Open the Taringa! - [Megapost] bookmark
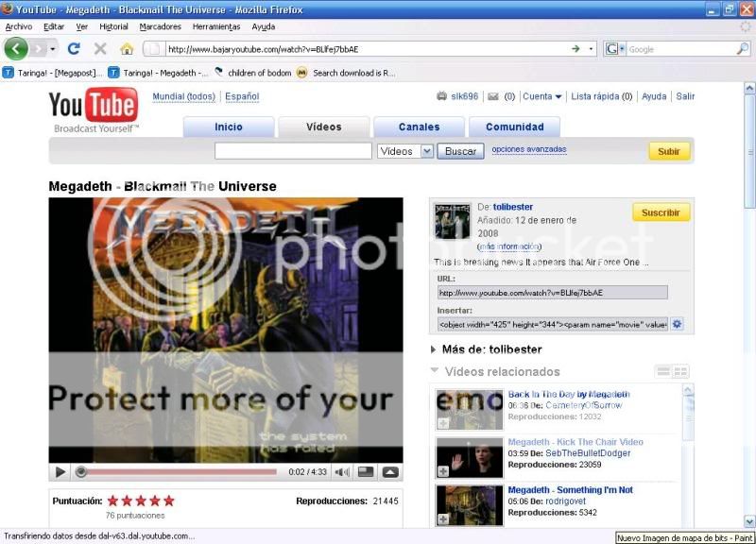Screen dimensions: 756x544 coord(52,73)
